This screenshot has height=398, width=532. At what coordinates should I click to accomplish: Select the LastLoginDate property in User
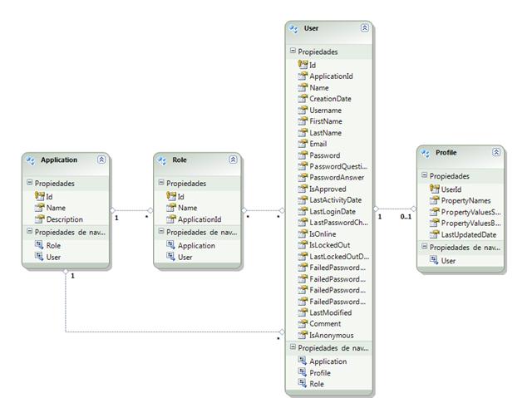[332, 212]
